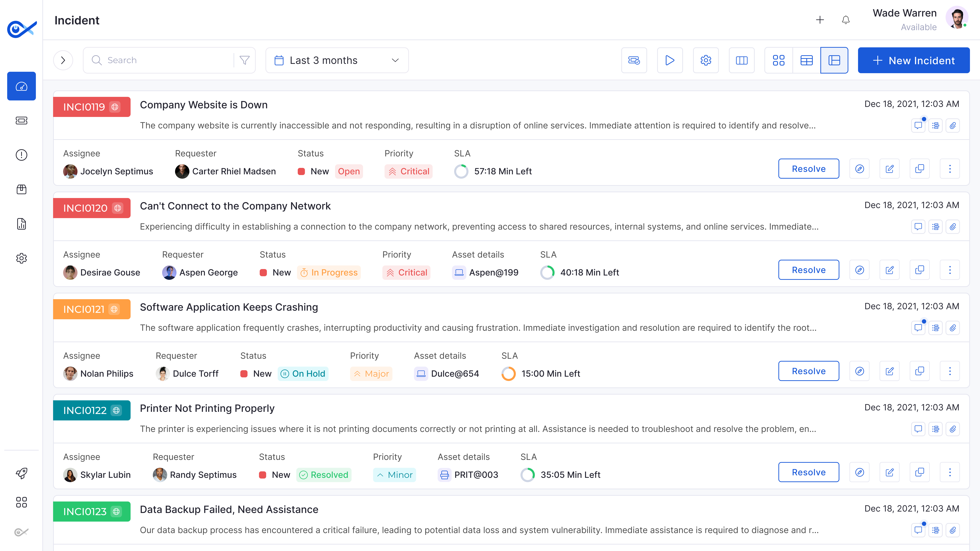Screen dimensions: 980x551
Task: Open the activity list icon on INCI0121
Action: (x=936, y=328)
